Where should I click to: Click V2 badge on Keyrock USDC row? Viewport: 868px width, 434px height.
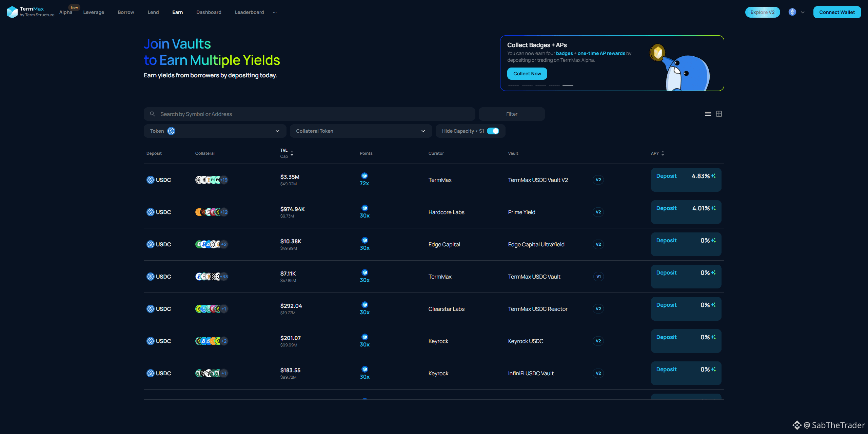[598, 341]
